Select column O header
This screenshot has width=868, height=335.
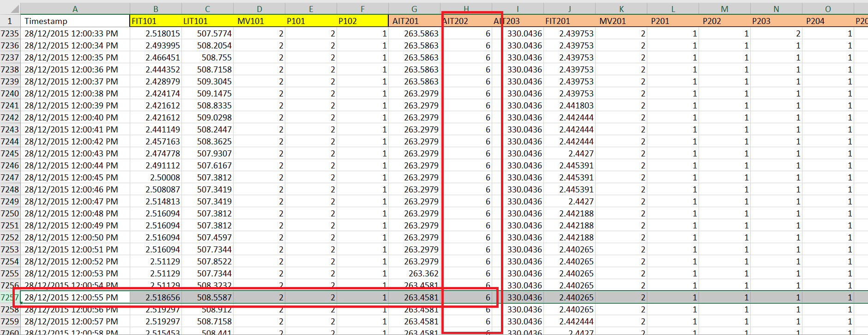(828, 9)
